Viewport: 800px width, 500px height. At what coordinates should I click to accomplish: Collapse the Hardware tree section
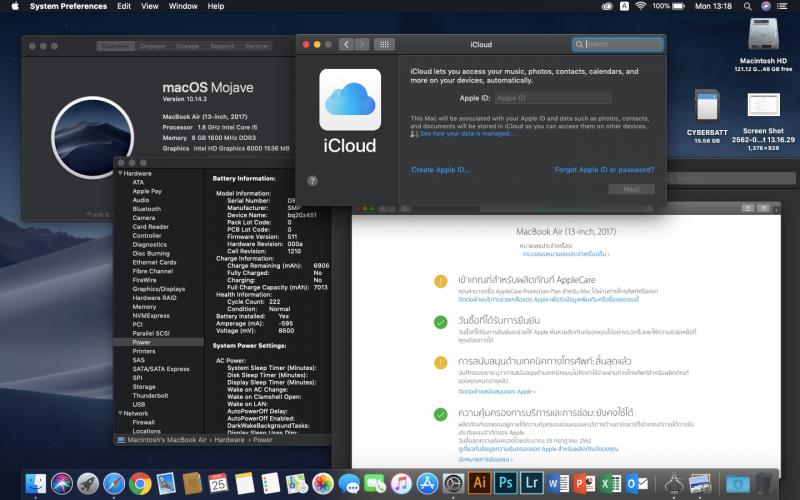pyautogui.click(x=118, y=174)
